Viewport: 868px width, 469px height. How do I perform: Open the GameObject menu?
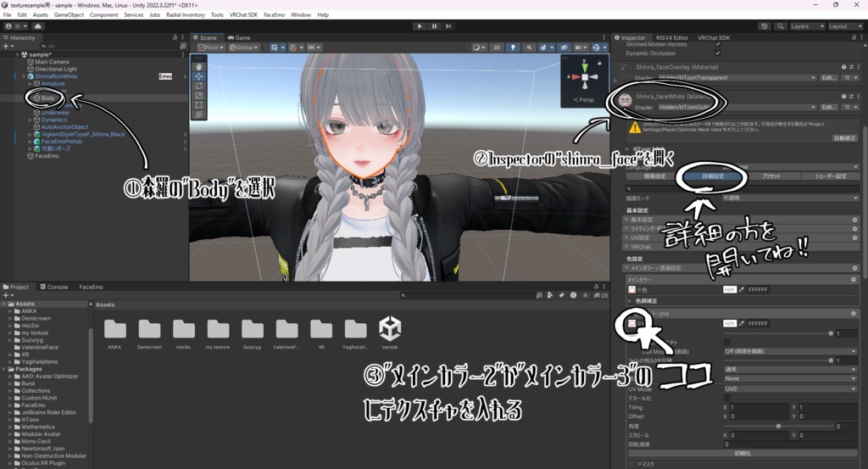[x=69, y=15]
